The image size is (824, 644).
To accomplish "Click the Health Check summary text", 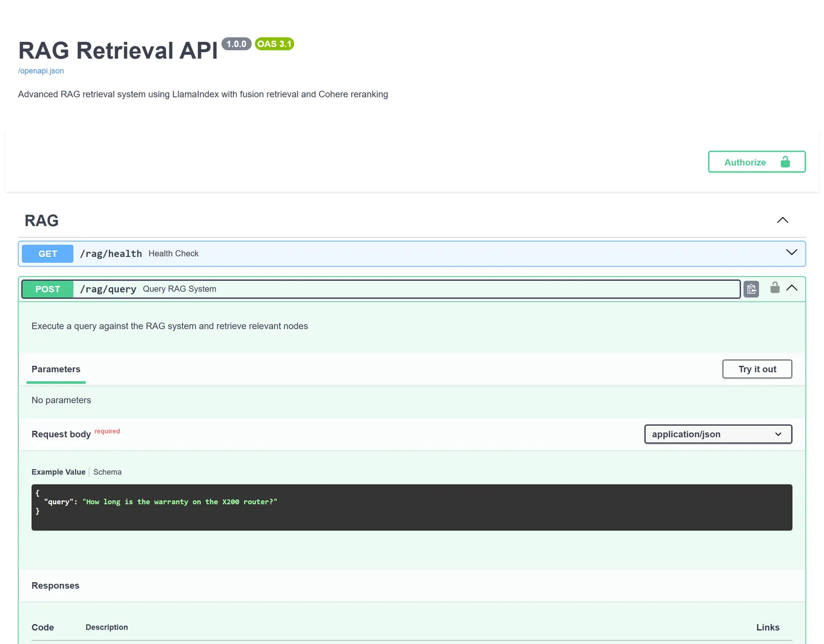I will [174, 253].
